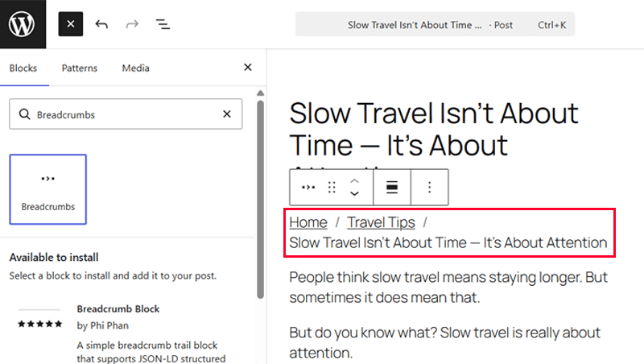Open the Document Overview list view

(163, 24)
